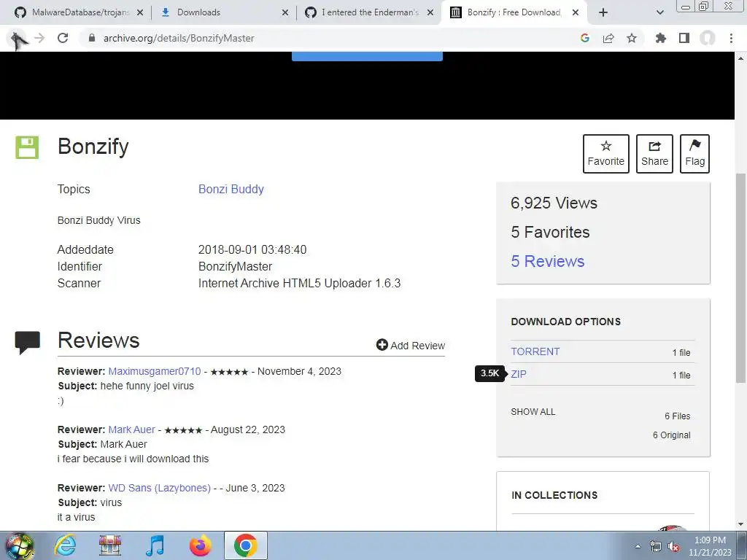Click the address bar URL field

(329, 38)
